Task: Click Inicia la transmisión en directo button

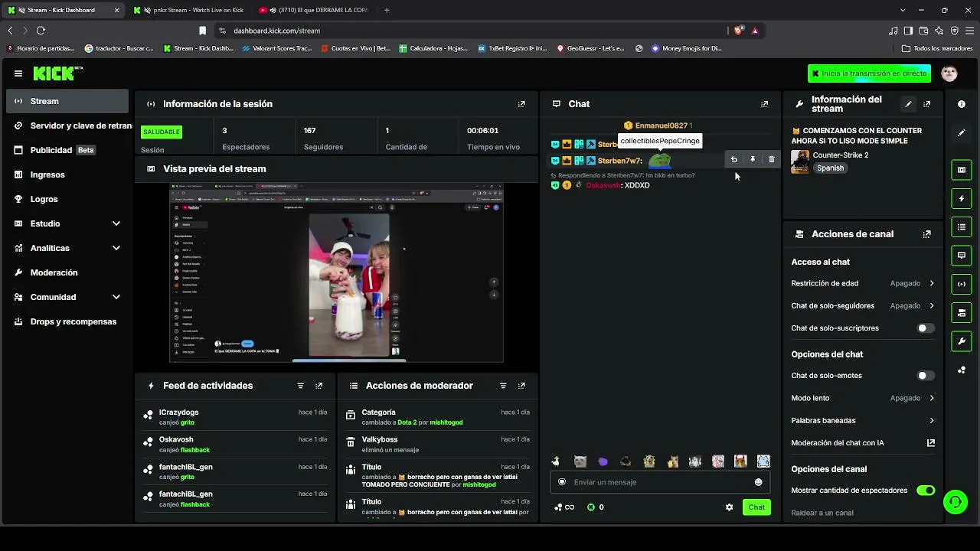Action: 869,73
